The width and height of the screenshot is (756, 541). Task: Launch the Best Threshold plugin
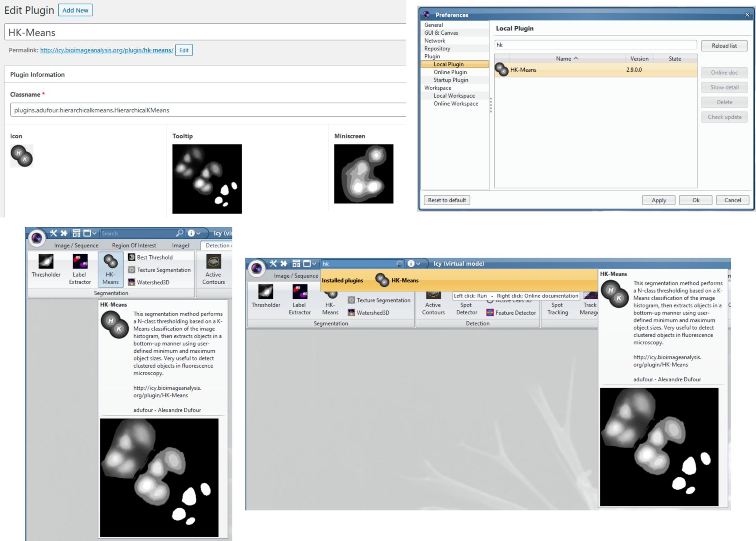tap(150, 257)
